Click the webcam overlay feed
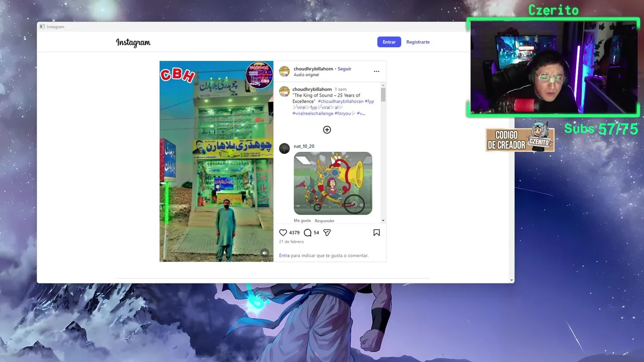644x362 pixels. tap(553, 68)
